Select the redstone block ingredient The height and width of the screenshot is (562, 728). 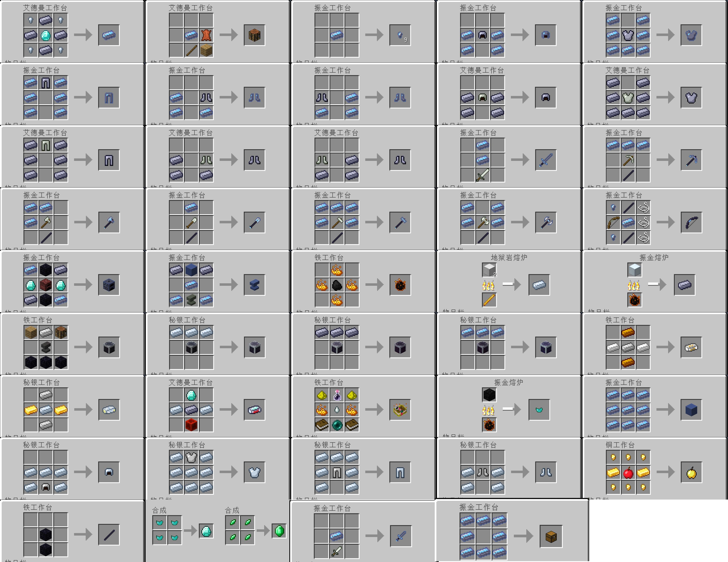click(x=191, y=425)
